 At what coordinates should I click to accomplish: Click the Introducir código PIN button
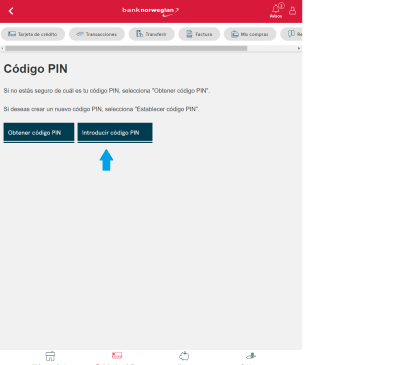pyautogui.click(x=115, y=133)
